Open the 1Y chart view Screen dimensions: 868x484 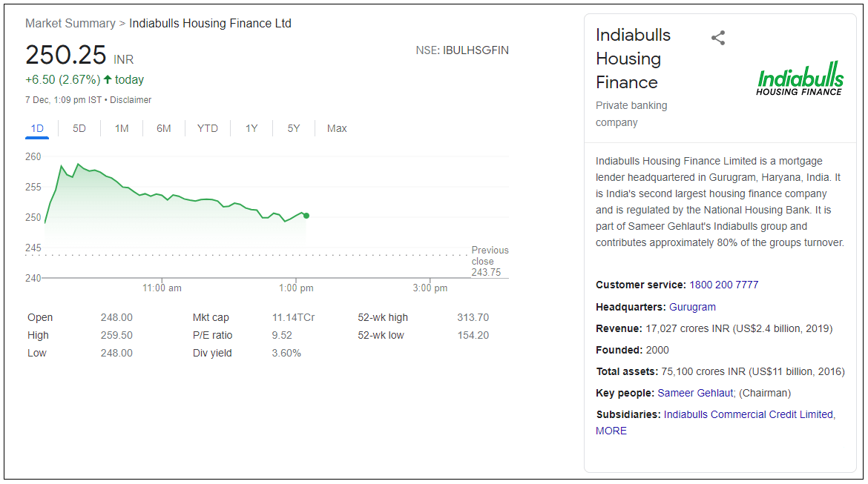252,128
